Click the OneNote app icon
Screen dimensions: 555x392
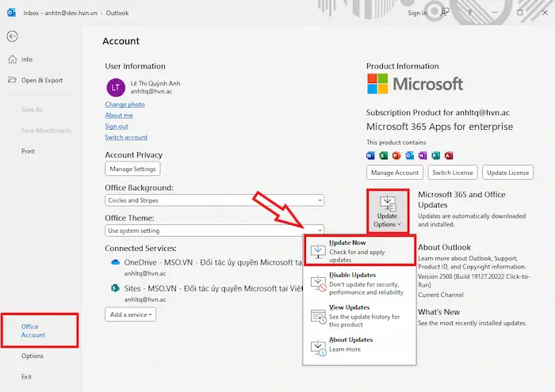coord(423,155)
